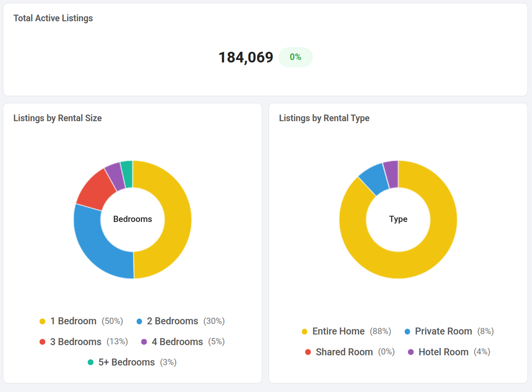Image resolution: width=532 pixels, height=392 pixels.
Task: Click the Listings by Rental Type heading
Action: point(324,118)
